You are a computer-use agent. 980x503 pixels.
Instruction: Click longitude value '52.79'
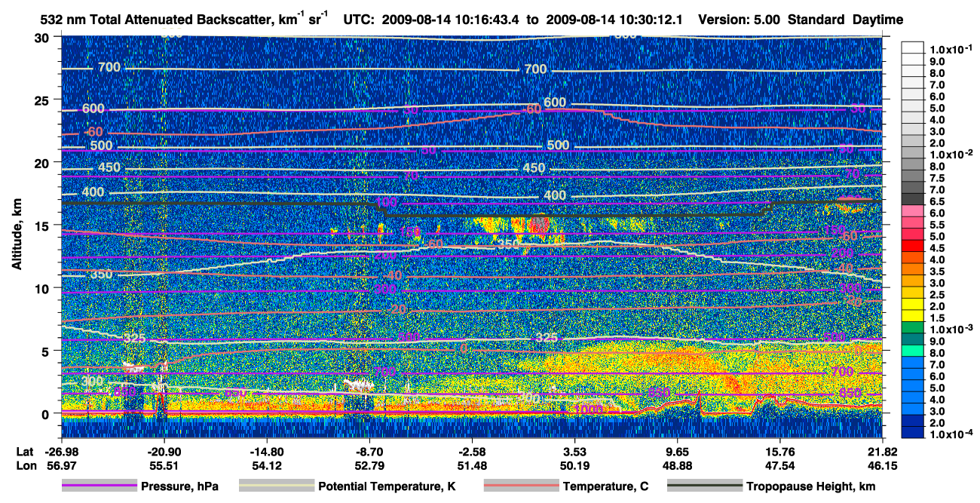tap(369, 465)
